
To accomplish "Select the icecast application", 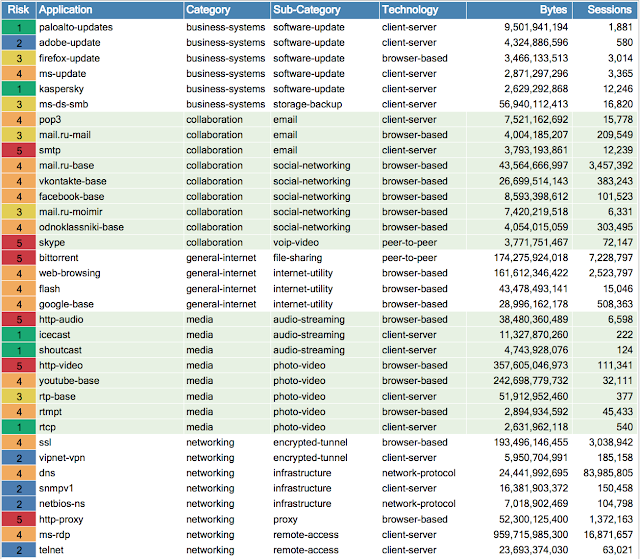I will tap(55, 335).
